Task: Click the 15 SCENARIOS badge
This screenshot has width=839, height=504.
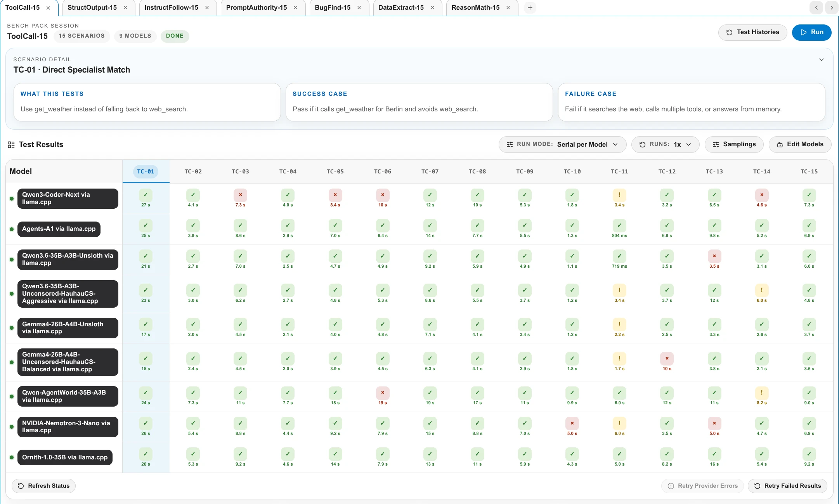Action: coord(81,36)
